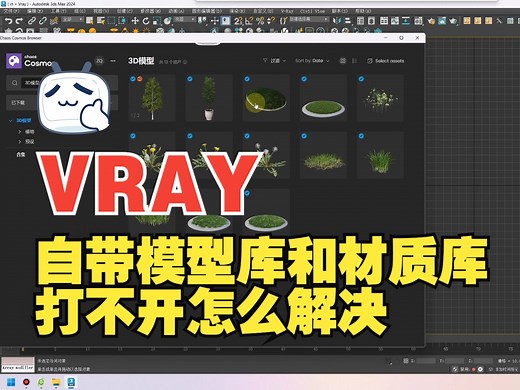
Task: Click the Mirror tool icon
Action: [x=337, y=21]
